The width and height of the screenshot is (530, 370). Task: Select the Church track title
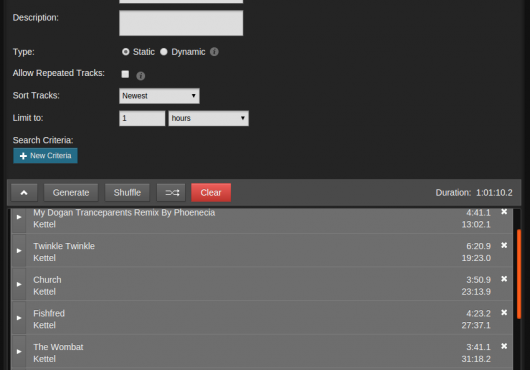[47, 280]
